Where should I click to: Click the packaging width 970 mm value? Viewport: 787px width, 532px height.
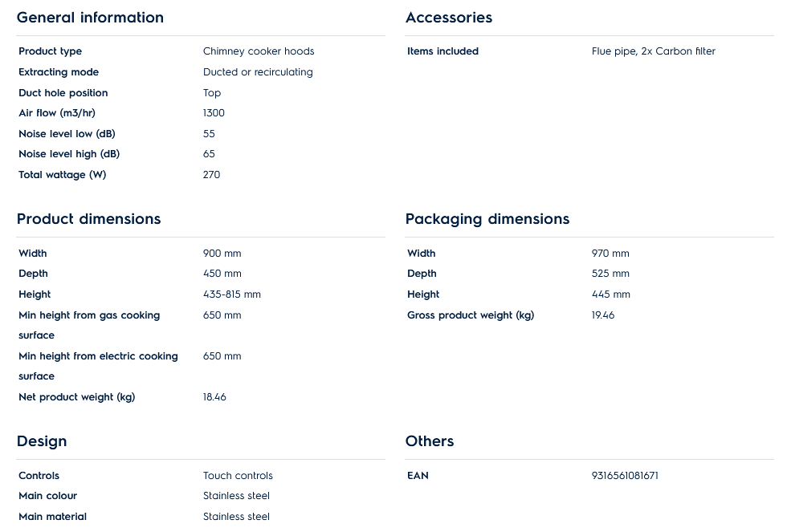pyautogui.click(x=610, y=254)
